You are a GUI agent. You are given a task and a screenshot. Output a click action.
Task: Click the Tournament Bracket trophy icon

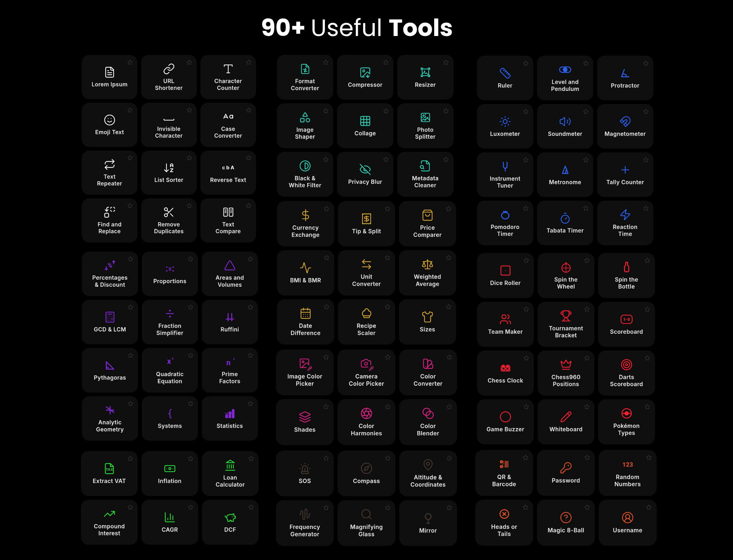[x=566, y=316]
